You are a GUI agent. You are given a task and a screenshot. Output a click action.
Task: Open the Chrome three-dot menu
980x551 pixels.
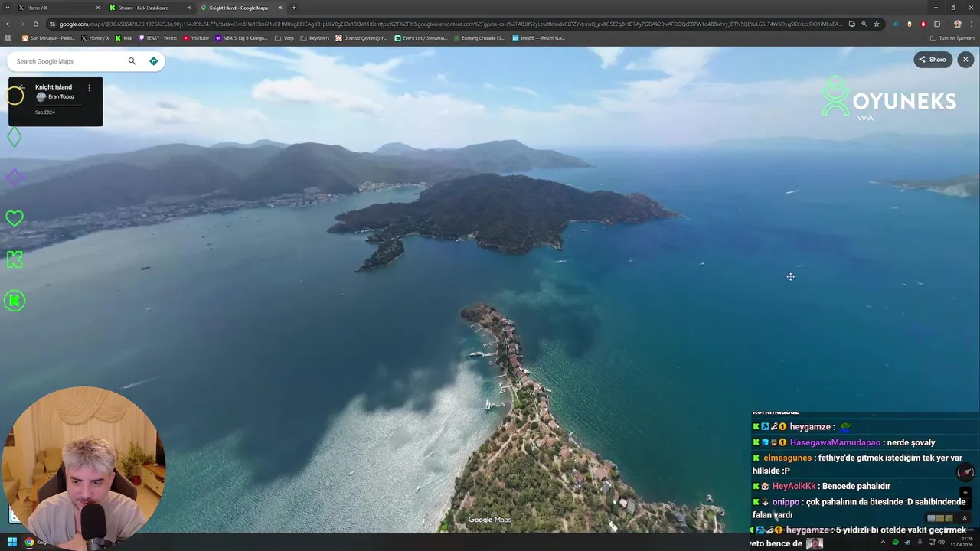point(972,24)
